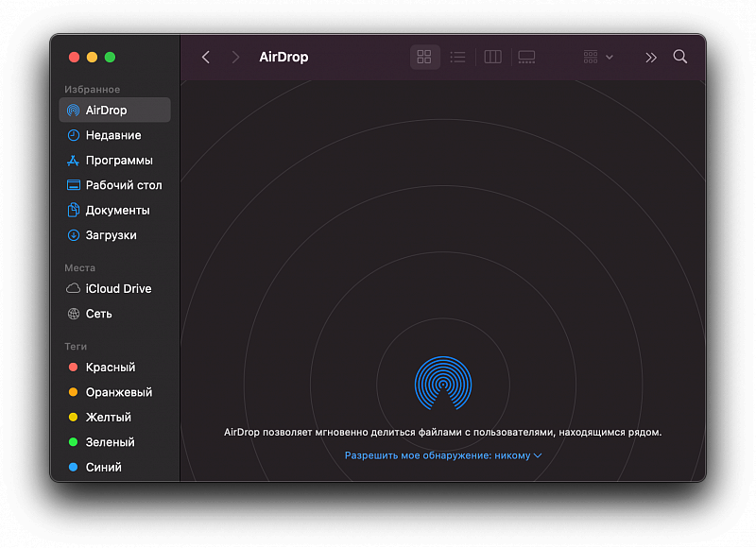756x548 pixels.
Task: Click the search magnifier icon
Action: click(x=679, y=57)
